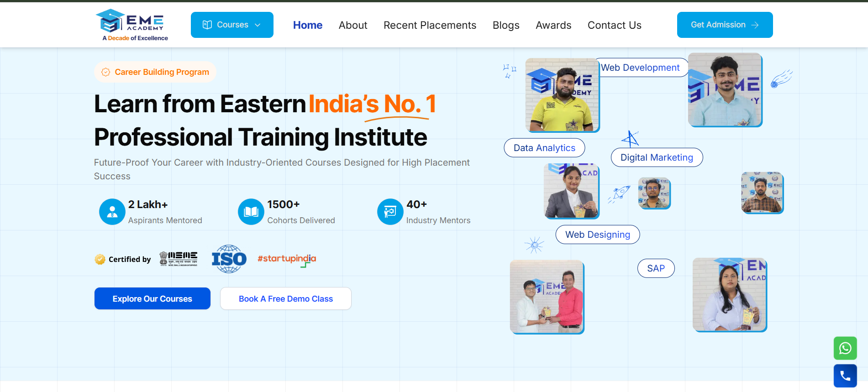The width and height of the screenshot is (868, 392).
Task: Click the blue phone call icon
Action: [845, 376]
